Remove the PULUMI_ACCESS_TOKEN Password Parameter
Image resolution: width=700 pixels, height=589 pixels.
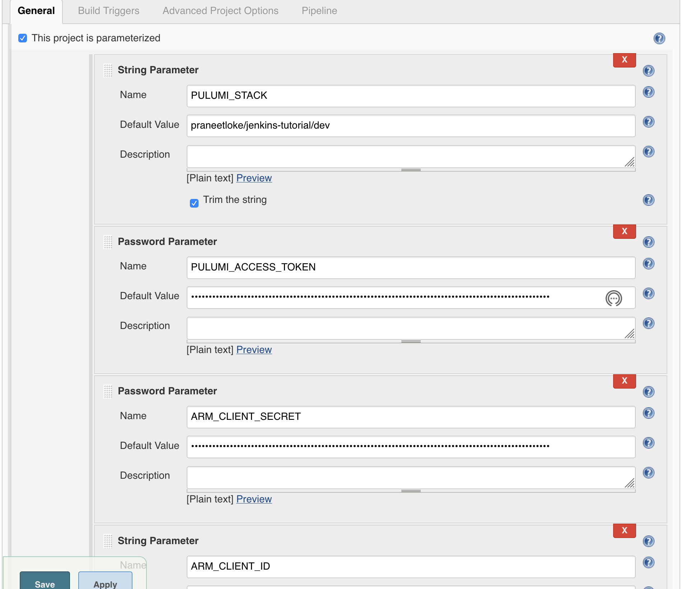[x=624, y=231]
